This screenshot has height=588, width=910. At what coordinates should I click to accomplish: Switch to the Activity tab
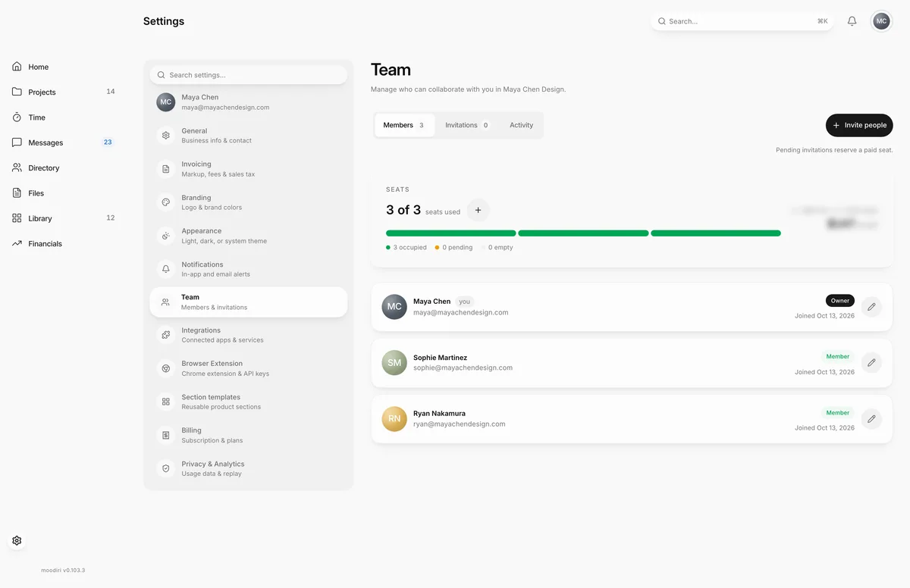coord(521,125)
